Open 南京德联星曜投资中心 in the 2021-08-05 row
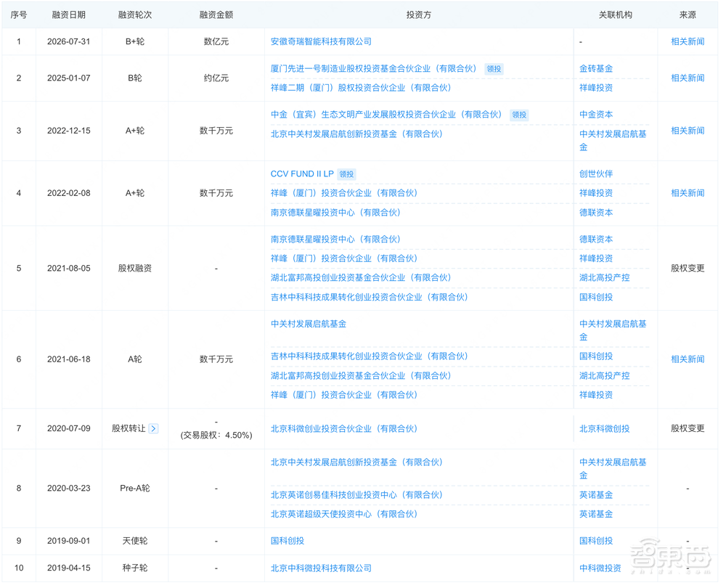Screen dimensions: 726x588 tap(335, 240)
